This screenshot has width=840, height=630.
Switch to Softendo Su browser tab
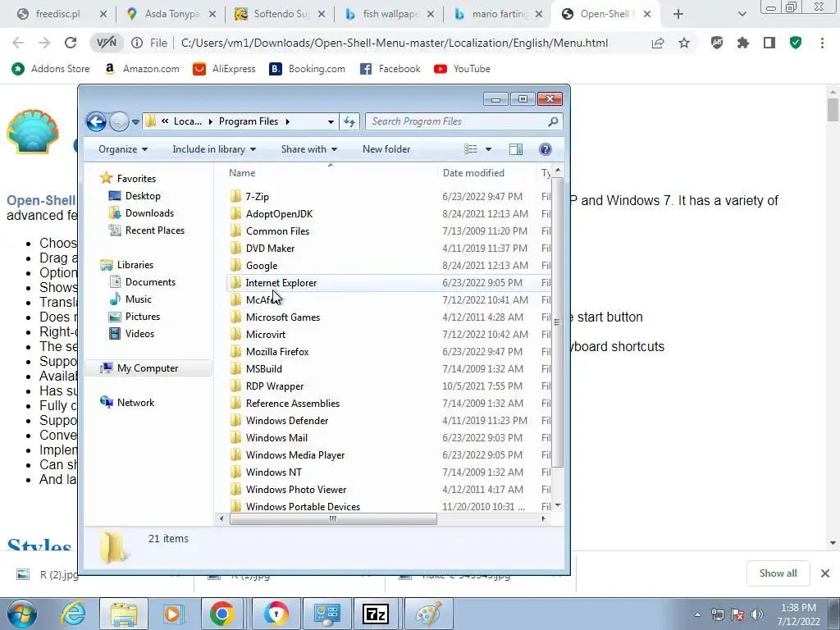281,14
